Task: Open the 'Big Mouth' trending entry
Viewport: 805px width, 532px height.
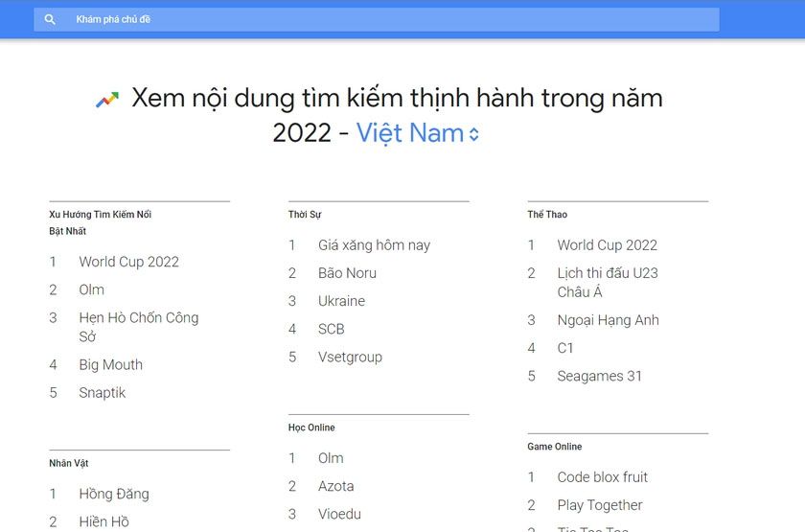Action: tap(111, 364)
